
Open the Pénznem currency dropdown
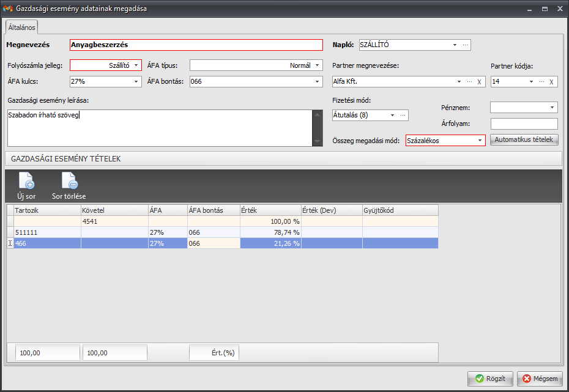coord(552,108)
